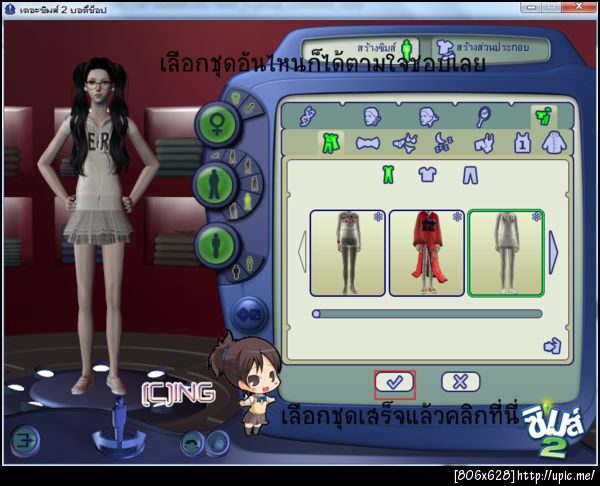Image resolution: width=600 pixels, height=486 pixels.
Task: Select the Everyday clothing category icon
Action: 330,143
